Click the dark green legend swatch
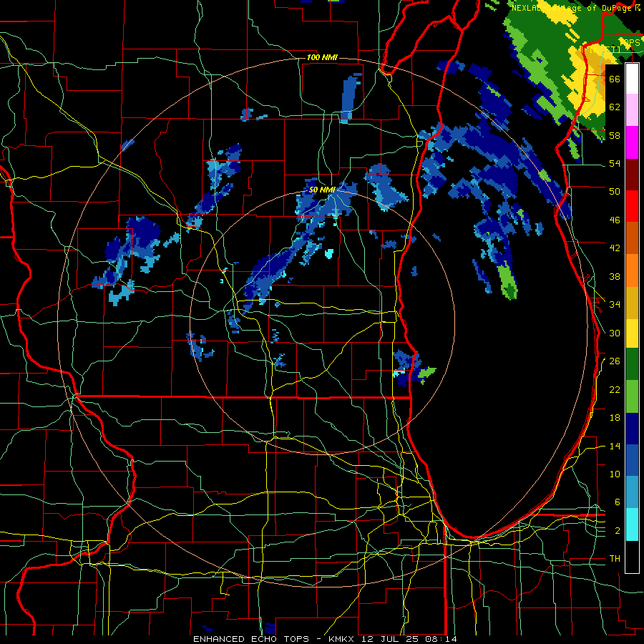 [632, 364]
